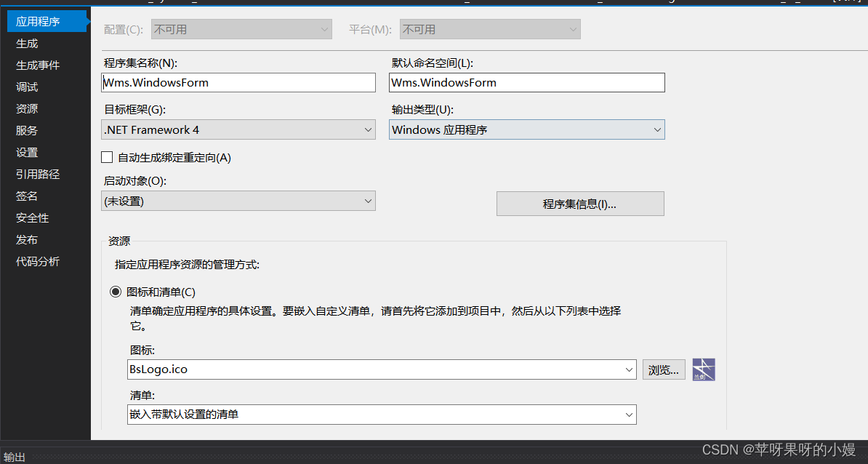Expand the 输出类型 dropdown
Viewport: 868px width, 464px height.
tap(526, 129)
